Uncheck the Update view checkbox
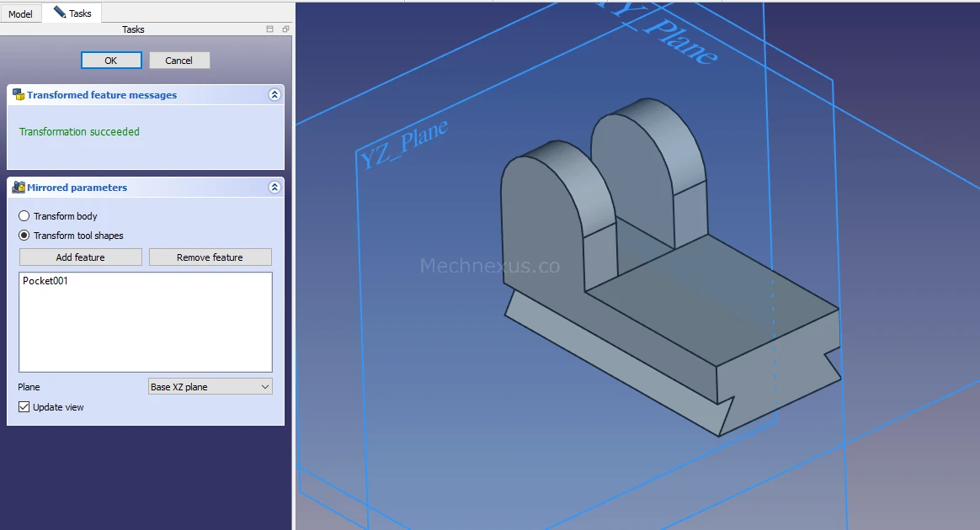980x530 pixels. coord(24,407)
